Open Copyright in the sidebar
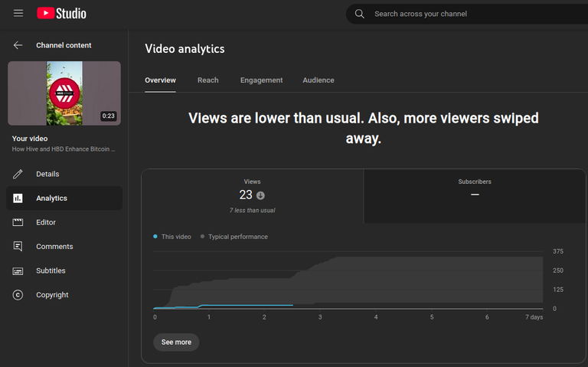 [64, 295]
